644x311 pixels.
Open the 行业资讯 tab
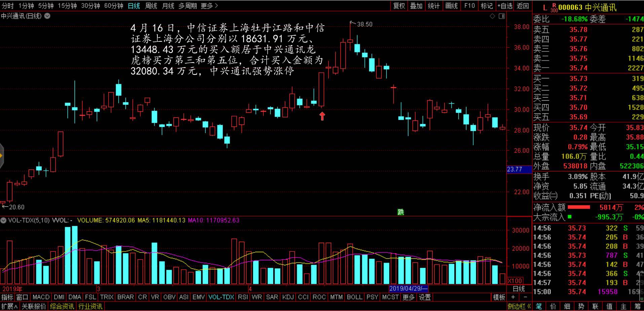tap(90, 306)
